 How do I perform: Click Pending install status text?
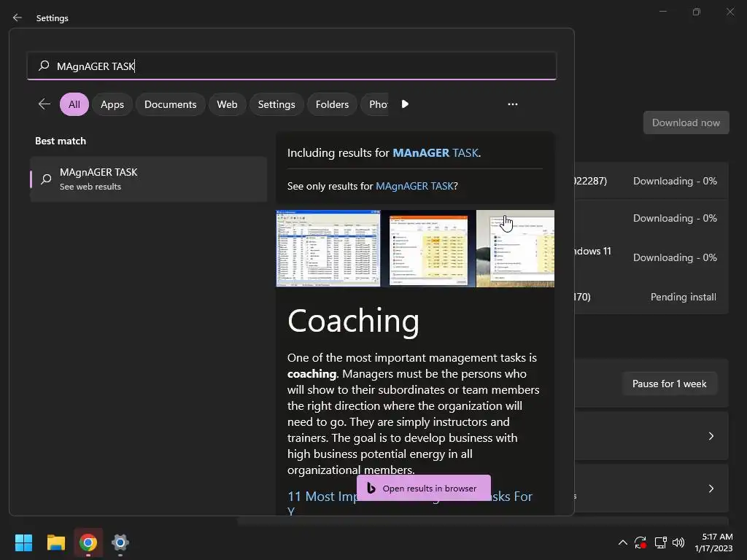(x=683, y=297)
